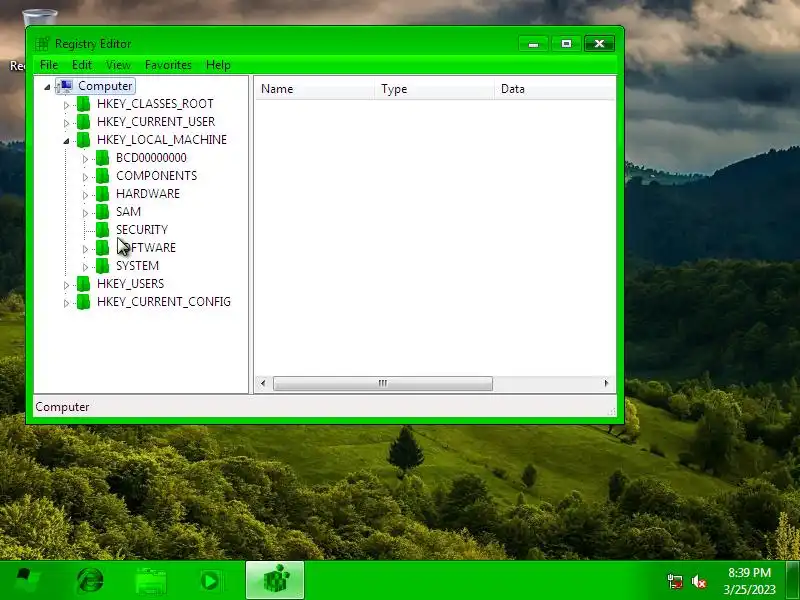
Task: Click the SECURITY folder icon
Action: (103, 230)
